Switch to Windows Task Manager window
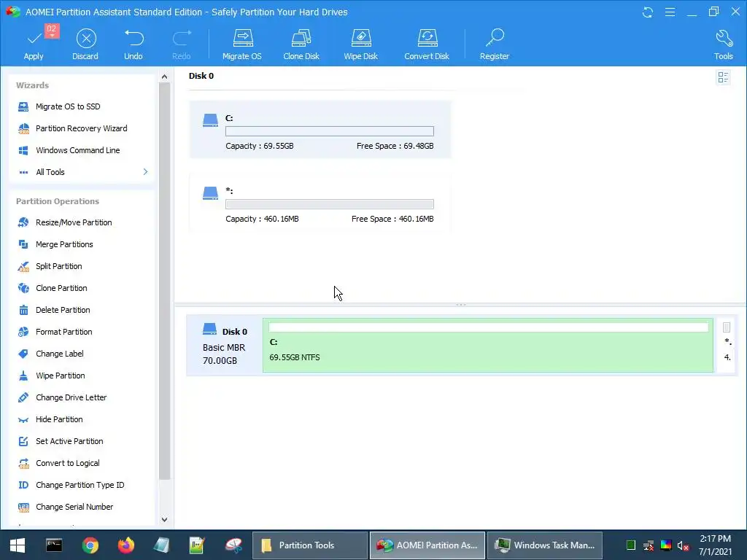747x560 pixels. [545, 545]
